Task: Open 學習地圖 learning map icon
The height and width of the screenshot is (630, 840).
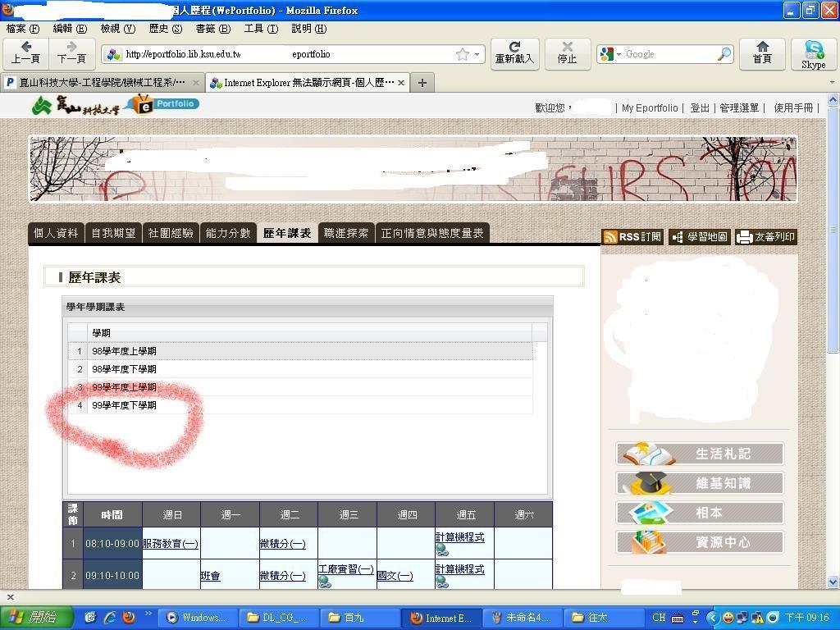Action: click(678, 237)
